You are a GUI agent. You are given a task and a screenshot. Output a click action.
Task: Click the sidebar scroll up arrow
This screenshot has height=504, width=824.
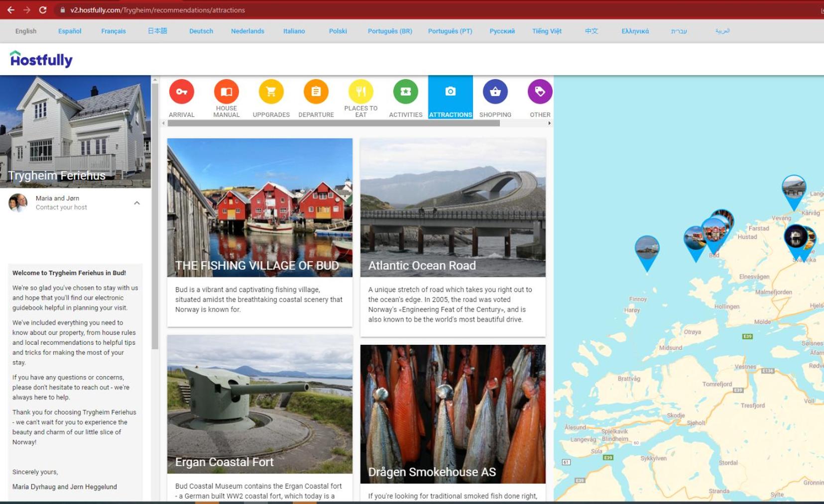(x=155, y=80)
